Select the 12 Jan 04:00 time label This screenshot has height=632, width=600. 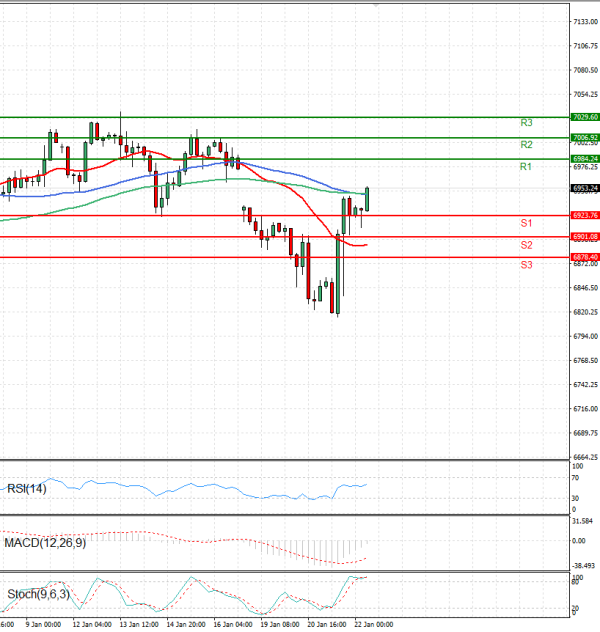(x=90, y=624)
